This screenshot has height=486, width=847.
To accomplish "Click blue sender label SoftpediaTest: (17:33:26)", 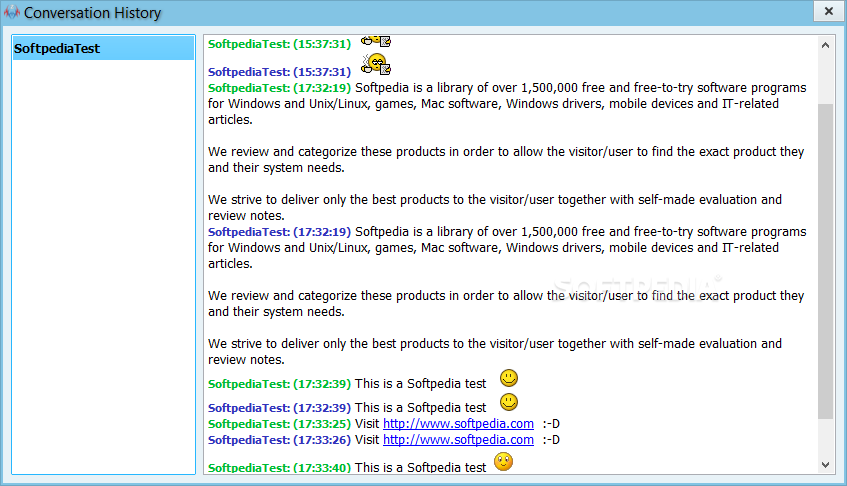I will [279, 440].
